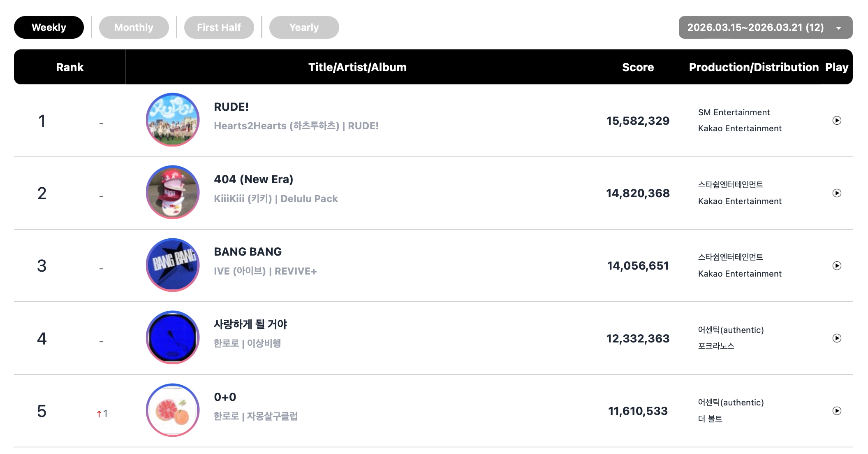Play 404 (New Era) by KiiiKiii

coord(836,193)
